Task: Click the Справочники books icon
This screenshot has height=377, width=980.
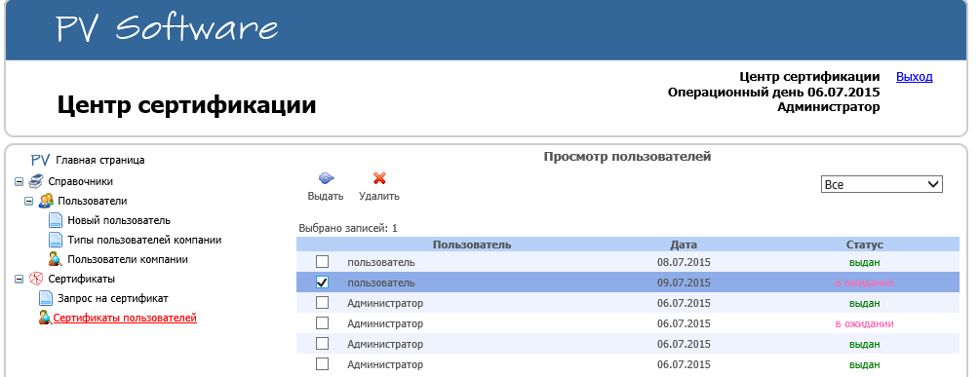Action: tap(36, 181)
